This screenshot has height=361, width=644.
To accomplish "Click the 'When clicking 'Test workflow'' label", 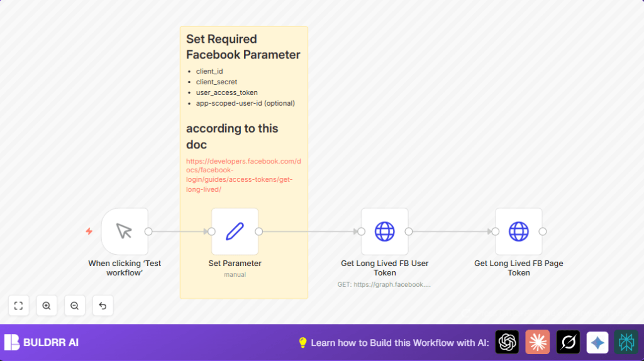I will [x=125, y=268].
